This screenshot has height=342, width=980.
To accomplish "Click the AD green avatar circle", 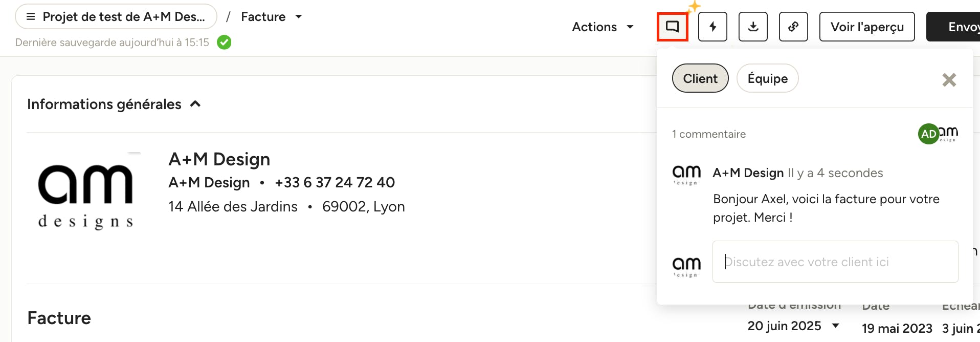I will 928,134.
